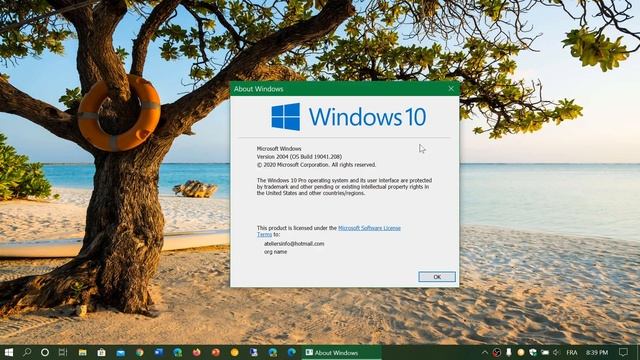Open File Explorer from the taskbar
The width and height of the screenshot is (640, 360).
pyautogui.click(x=82, y=352)
